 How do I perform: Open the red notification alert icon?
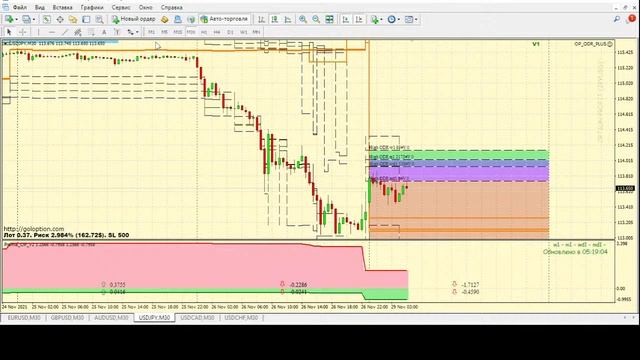[x=632, y=19]
